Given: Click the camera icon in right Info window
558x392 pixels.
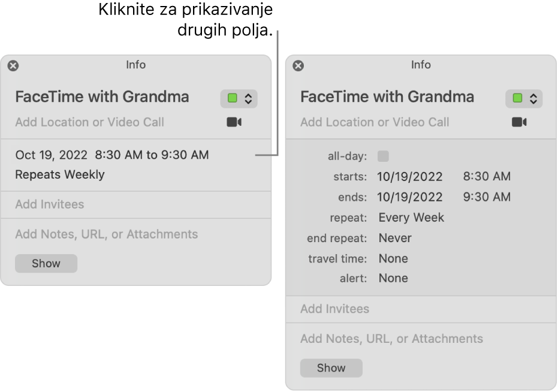Looking at the screenshot, I should tap(519, 122).
